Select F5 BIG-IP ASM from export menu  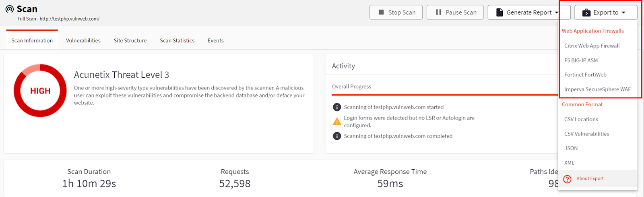(581, 60)
